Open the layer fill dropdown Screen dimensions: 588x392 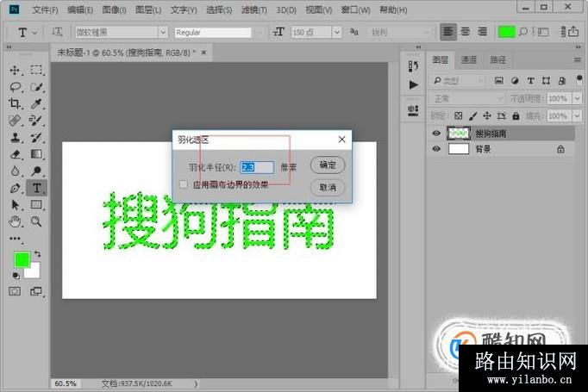[577, 115]
